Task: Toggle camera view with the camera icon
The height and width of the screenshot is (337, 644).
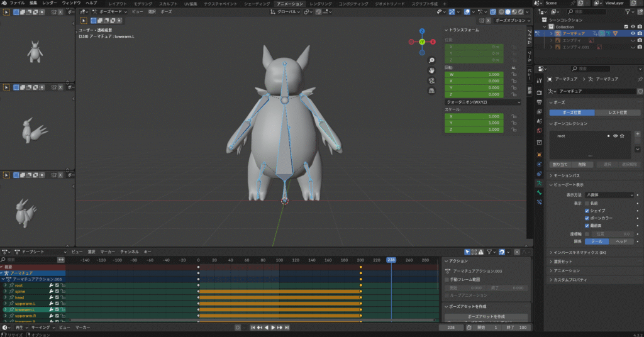Action: tap(432, 80)
